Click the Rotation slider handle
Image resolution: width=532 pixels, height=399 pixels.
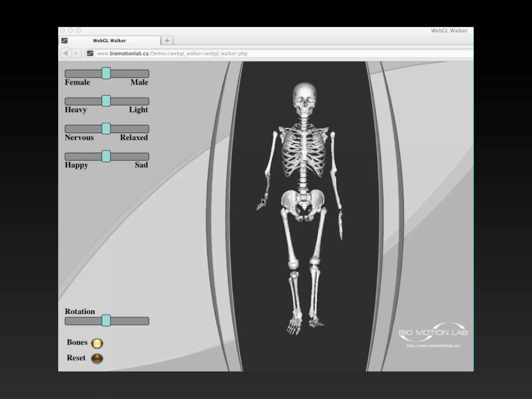pos(106,321)
